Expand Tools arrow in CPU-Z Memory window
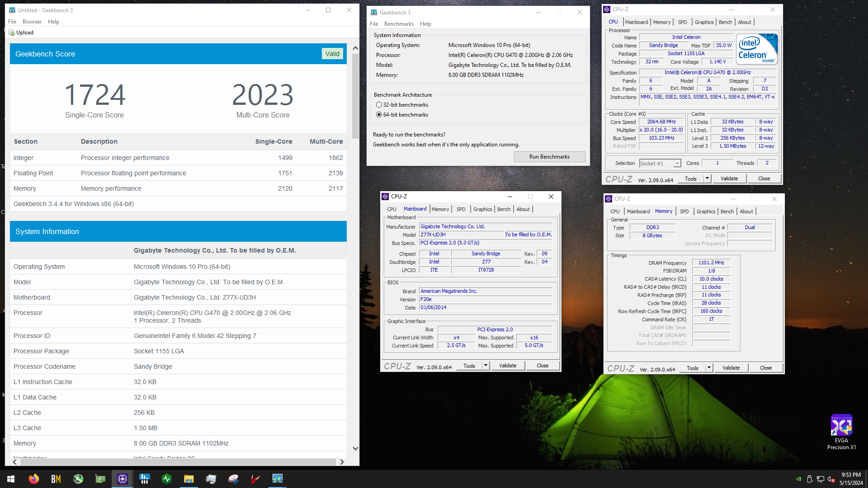 click(x=709, y=368)
